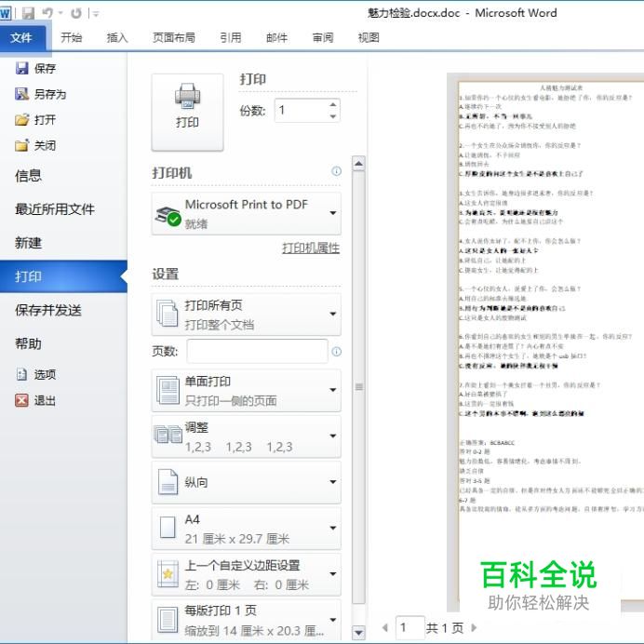This screenshot has height=644, width=644.
Task: Click the large 打印 printer button
Action: tap(187, 112)
